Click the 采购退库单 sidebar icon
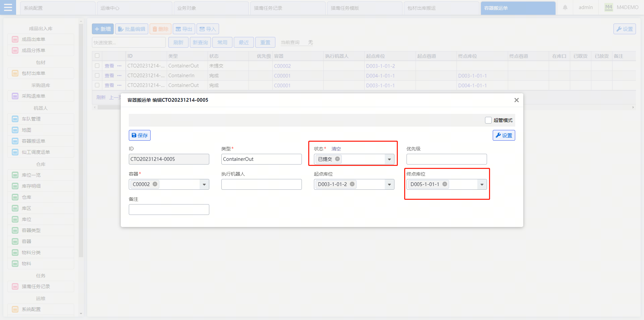644x320 pixels. tap(15, 96)
